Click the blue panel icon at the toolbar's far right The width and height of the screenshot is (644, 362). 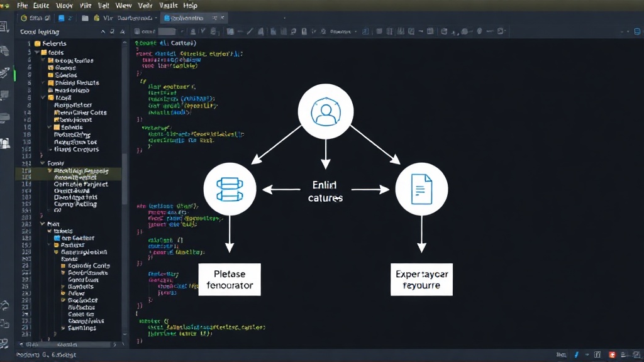click(638, 31)
